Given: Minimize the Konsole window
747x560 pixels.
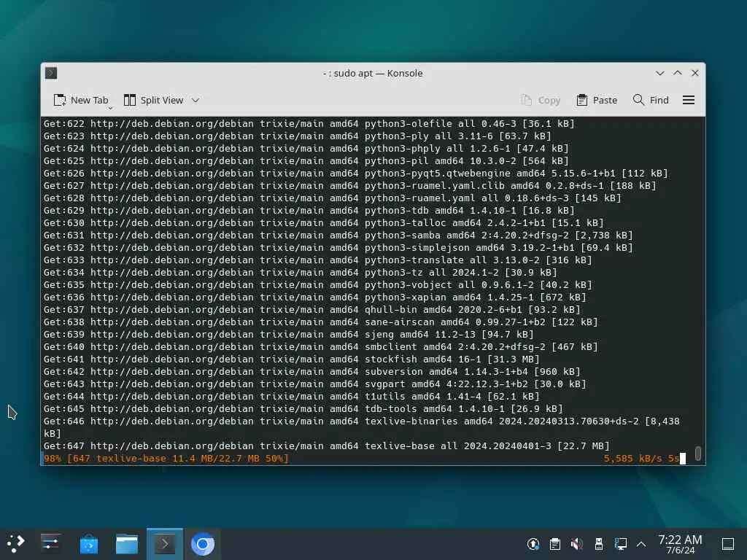Looking at the screenshot, I should (x=659, y=73).
